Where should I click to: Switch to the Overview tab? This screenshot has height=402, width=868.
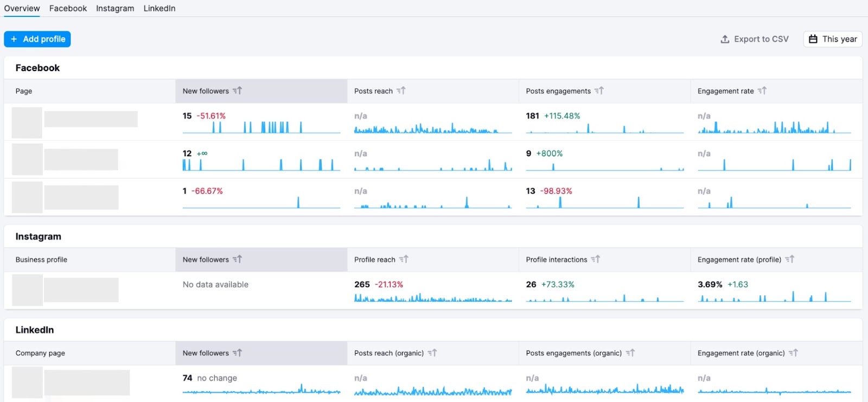tap(22, 8)
